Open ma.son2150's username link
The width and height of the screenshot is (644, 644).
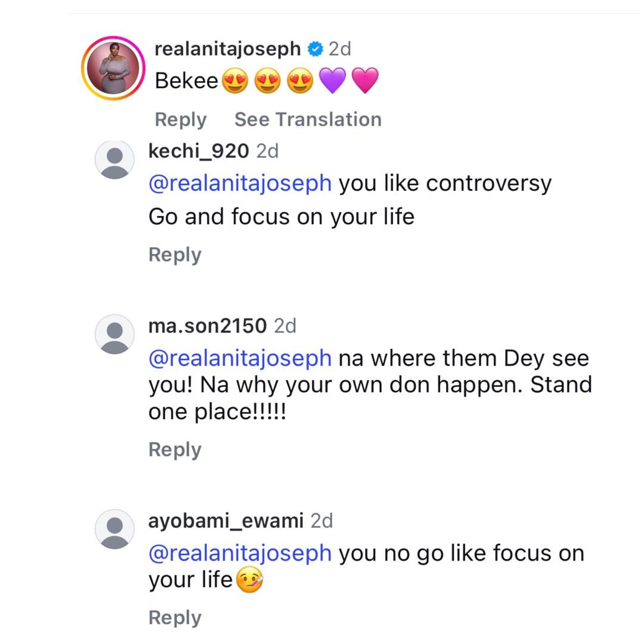coord(207,326)
